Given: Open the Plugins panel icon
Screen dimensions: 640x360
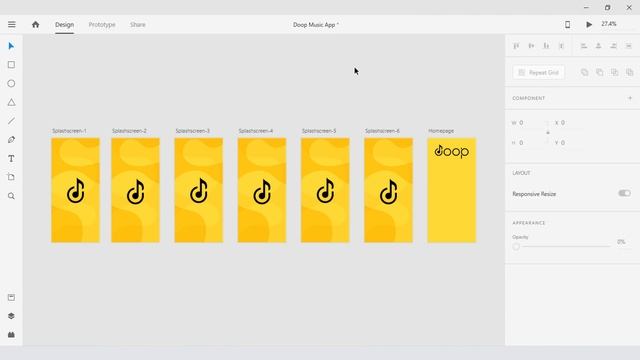Looking at the screenshot, I should pos(11,335).
